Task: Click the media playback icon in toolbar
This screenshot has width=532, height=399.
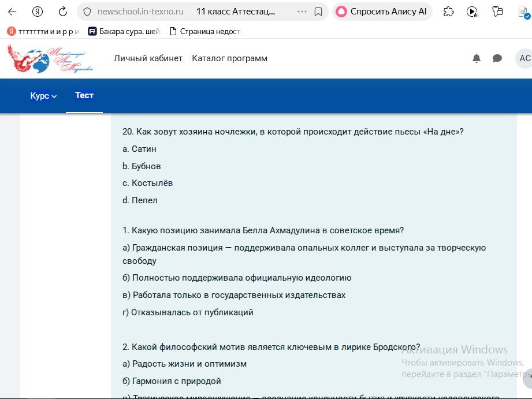Action: coord(473,12)
